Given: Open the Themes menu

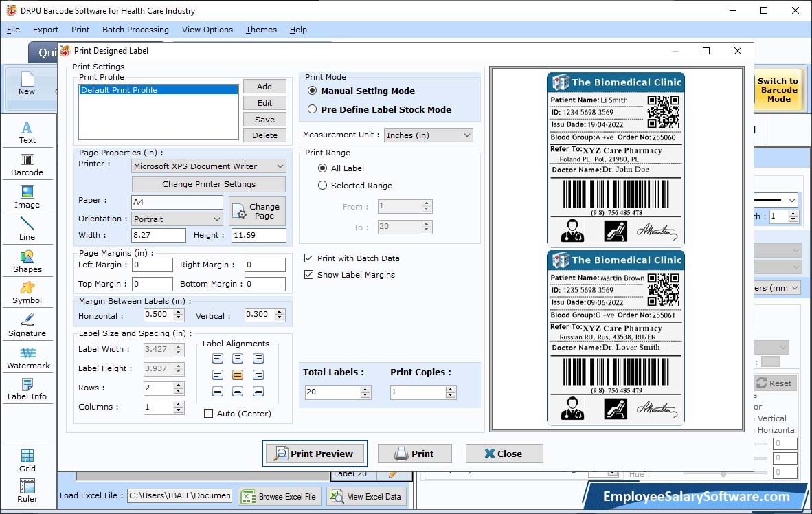Looking at the screenshot, I should point(261,30).
